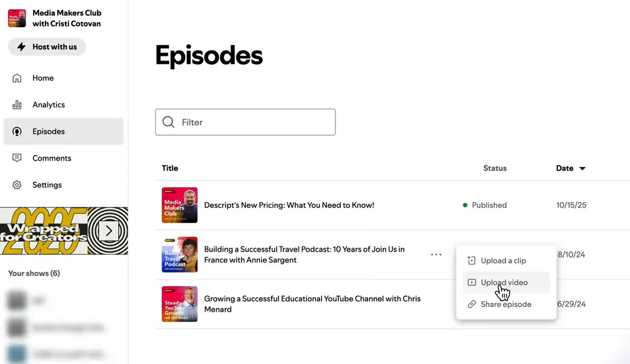The width and height of the screenshot is (630, 364).
Task: Click the Media Makers Club show avatar
Action: click(17, 17)
